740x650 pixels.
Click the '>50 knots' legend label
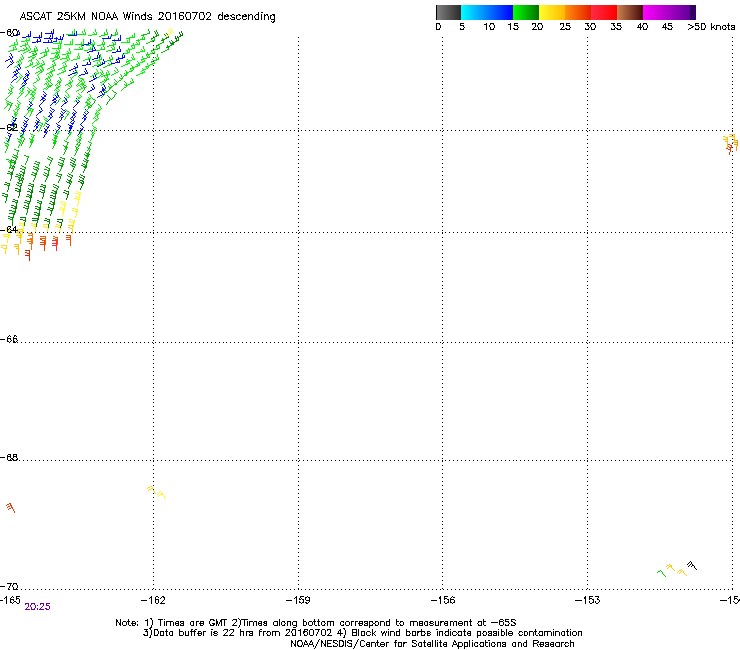click(711, 26)
